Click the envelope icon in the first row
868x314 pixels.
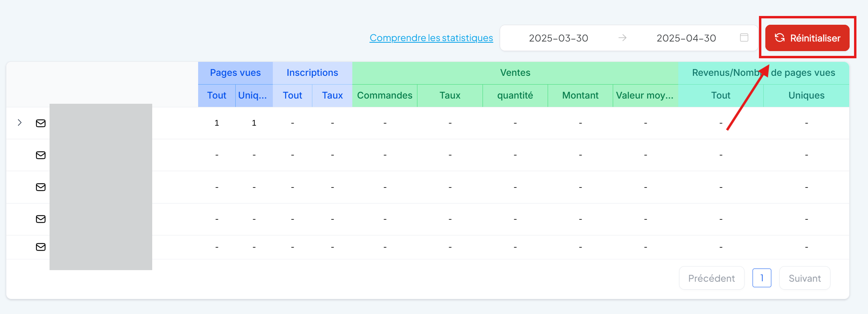pos(41,123)
